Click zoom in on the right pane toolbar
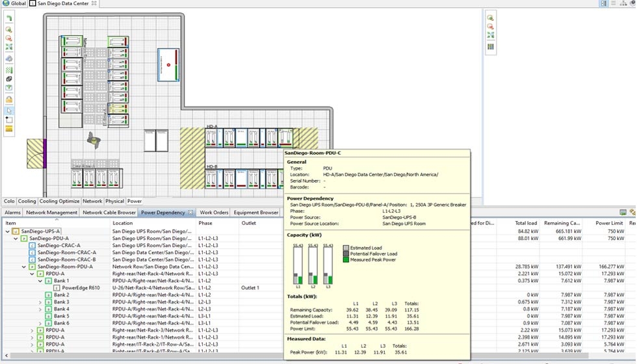The height and width of the screenshot is (364, 637). pos(491,18)
